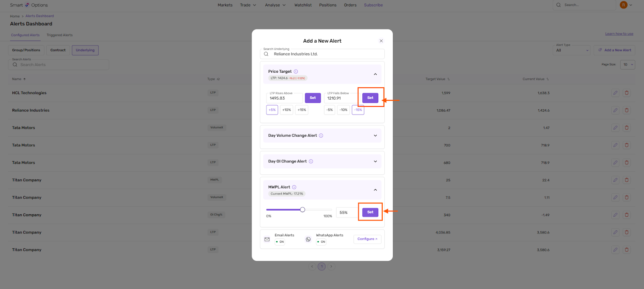
Task: Expand the Day Volume Change Alert section
Action: coord(375,135)
